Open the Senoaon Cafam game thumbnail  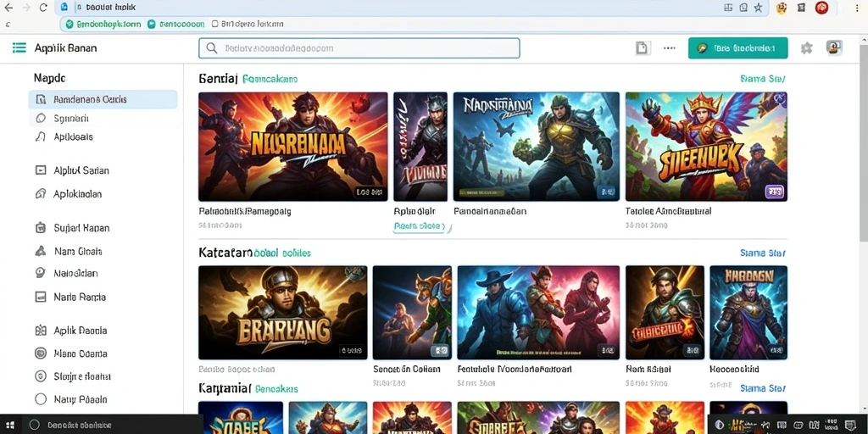(x=412, y=313)
